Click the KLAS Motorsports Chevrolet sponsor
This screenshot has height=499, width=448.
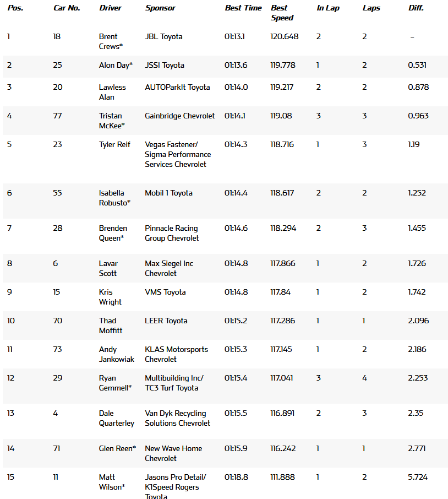pos(176,354)
